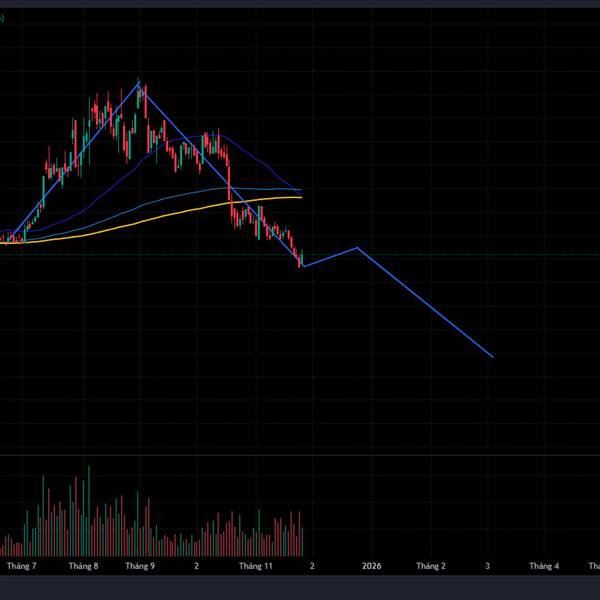This screenshot has width=600, height=600.
Task: Click the "Tháng 4" time axis label
Action: [544, 566]
